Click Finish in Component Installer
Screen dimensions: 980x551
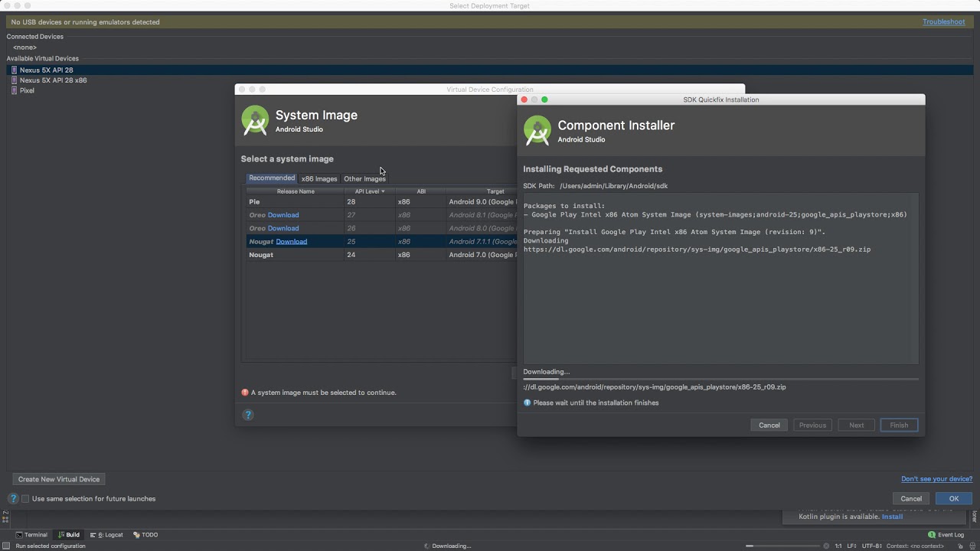click(899, 425)
